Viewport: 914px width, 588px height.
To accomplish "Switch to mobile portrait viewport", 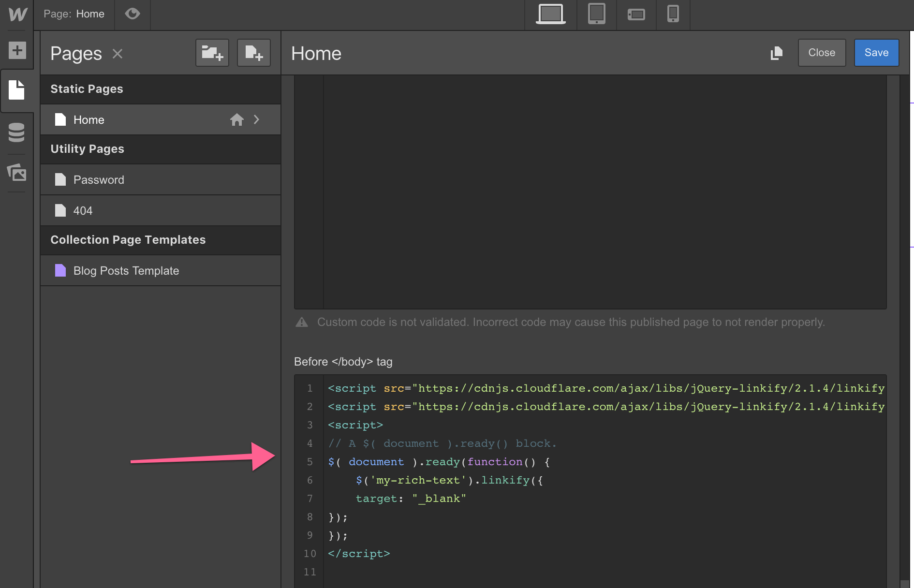I will [673, 14].
